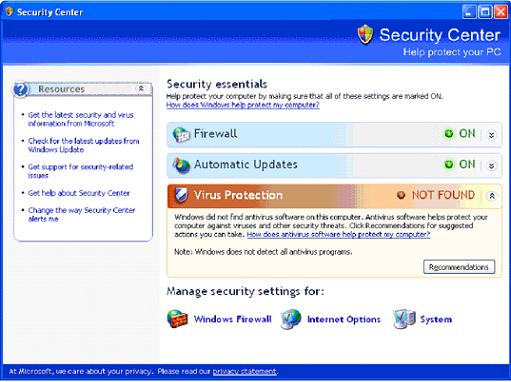Open the Internet Options globe icon
The height and width of the screenshot is (382, 511).
point(291,319)
